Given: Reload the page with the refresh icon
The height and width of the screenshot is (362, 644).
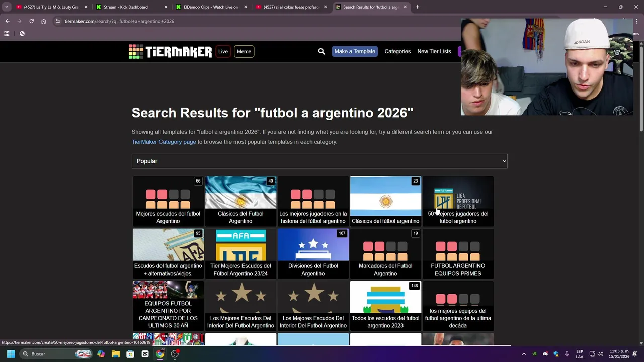Looking at the screenshot, I should click(x=31, y=21).
